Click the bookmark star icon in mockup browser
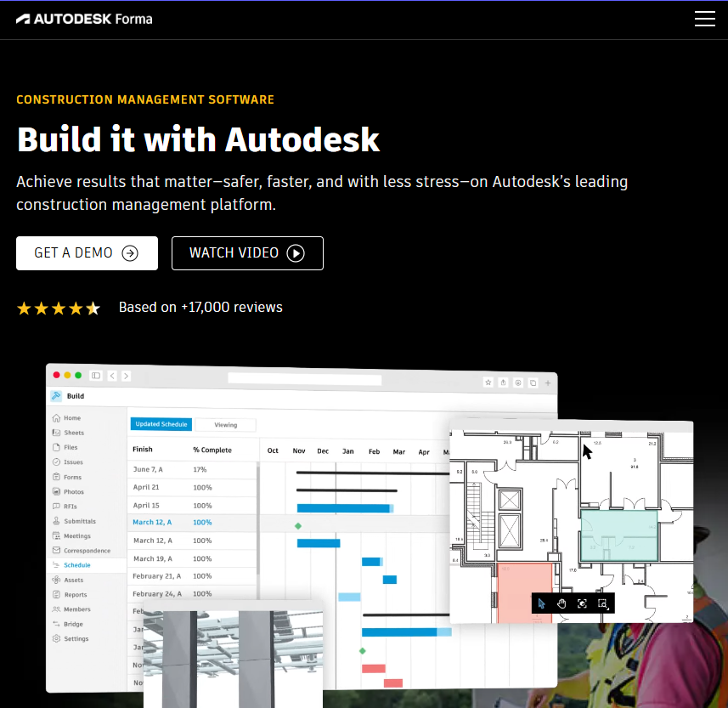 (488, 382)
